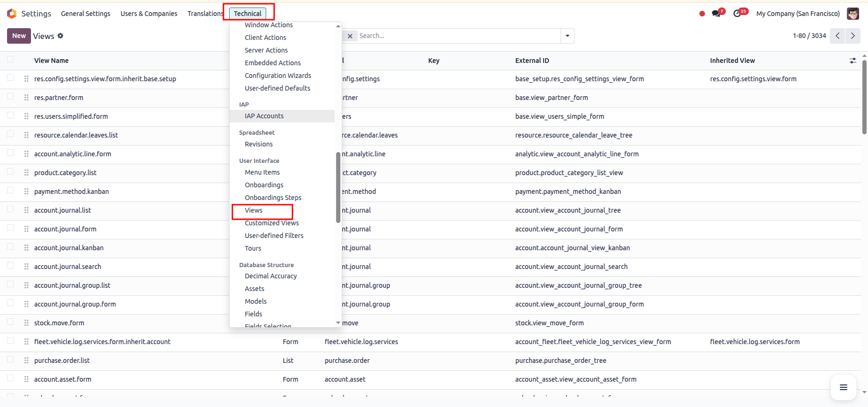Screen dimensions: 868x407
Task: Click into the Search input field
Action: coord(458,36)
